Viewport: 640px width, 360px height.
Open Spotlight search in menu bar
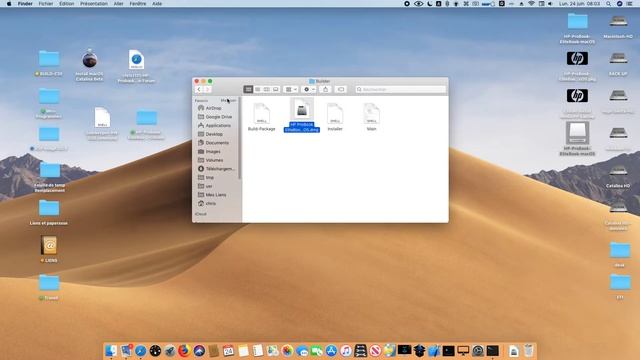609,4
